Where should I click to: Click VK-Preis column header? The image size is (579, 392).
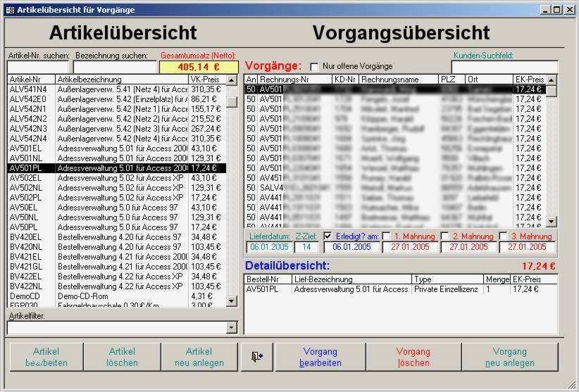tap(207, 80)
